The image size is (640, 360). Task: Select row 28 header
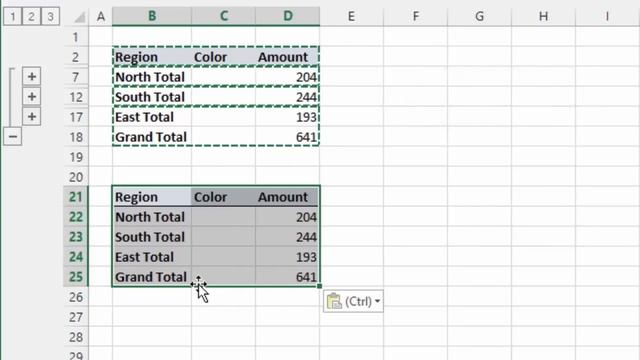(x=76, y=337)
